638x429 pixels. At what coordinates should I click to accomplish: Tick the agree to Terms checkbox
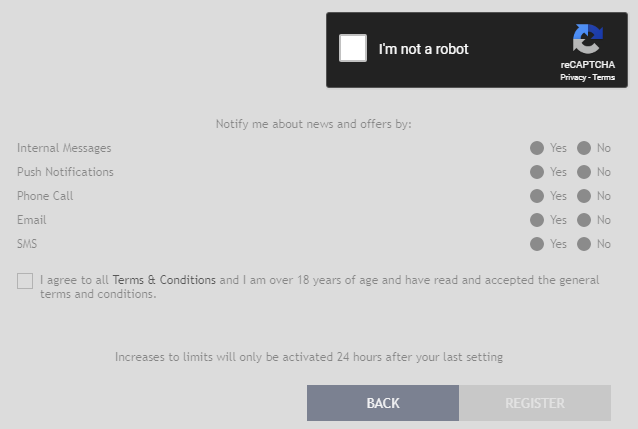[25, 281]
